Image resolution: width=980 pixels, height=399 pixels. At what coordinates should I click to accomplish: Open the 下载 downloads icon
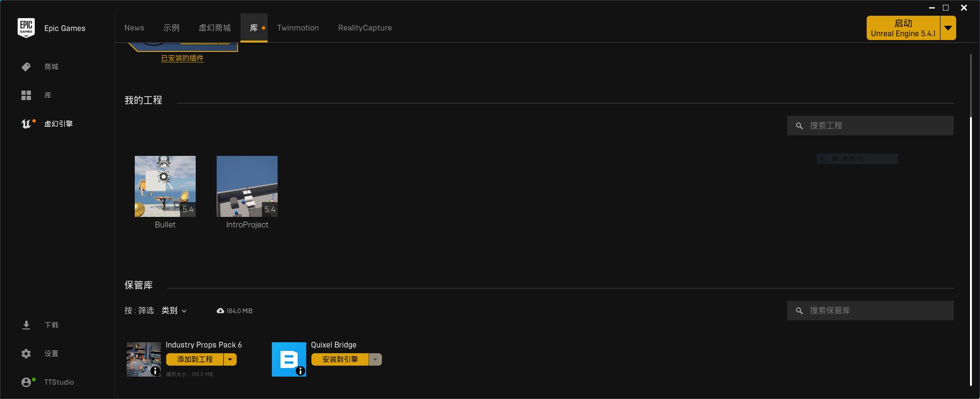pos(26,325)
